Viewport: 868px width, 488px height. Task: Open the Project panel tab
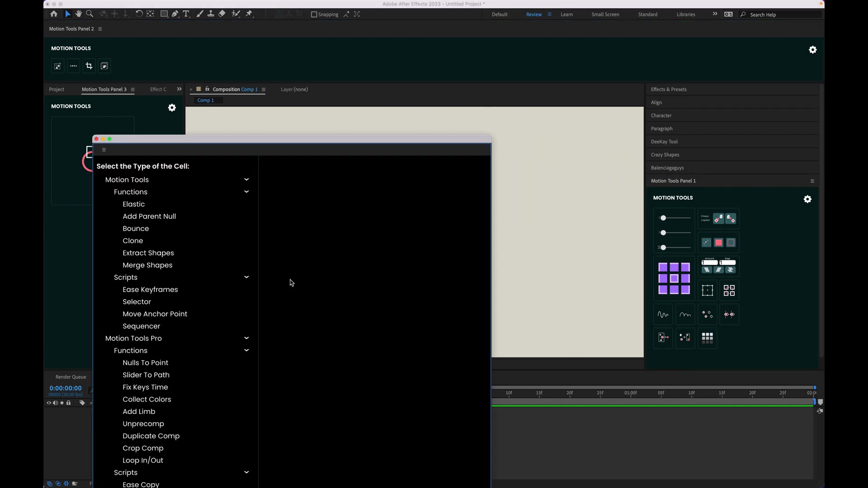(x=57, y=89)
